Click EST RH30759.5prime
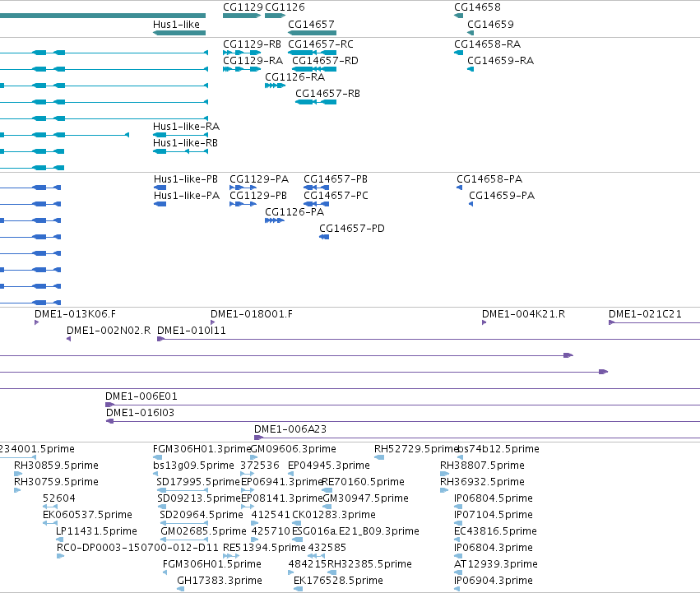This screenshot has width=700, height=593. tap(56, 482)
